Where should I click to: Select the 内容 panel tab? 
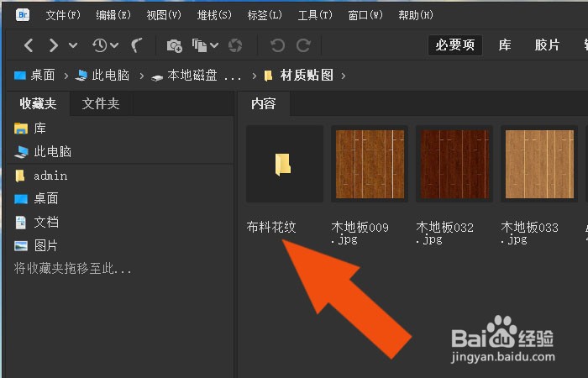264,103
